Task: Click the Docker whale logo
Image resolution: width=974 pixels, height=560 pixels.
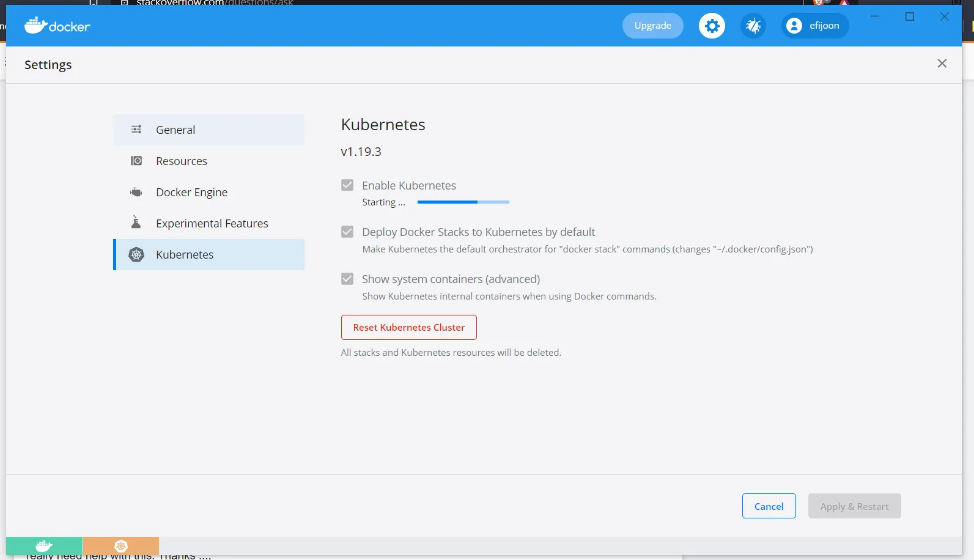Action: [x=57, y=26]
